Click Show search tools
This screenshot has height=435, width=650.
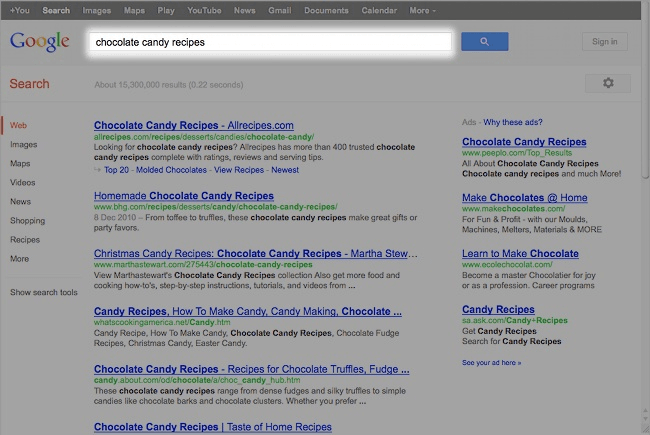click(x=44, y=292)
